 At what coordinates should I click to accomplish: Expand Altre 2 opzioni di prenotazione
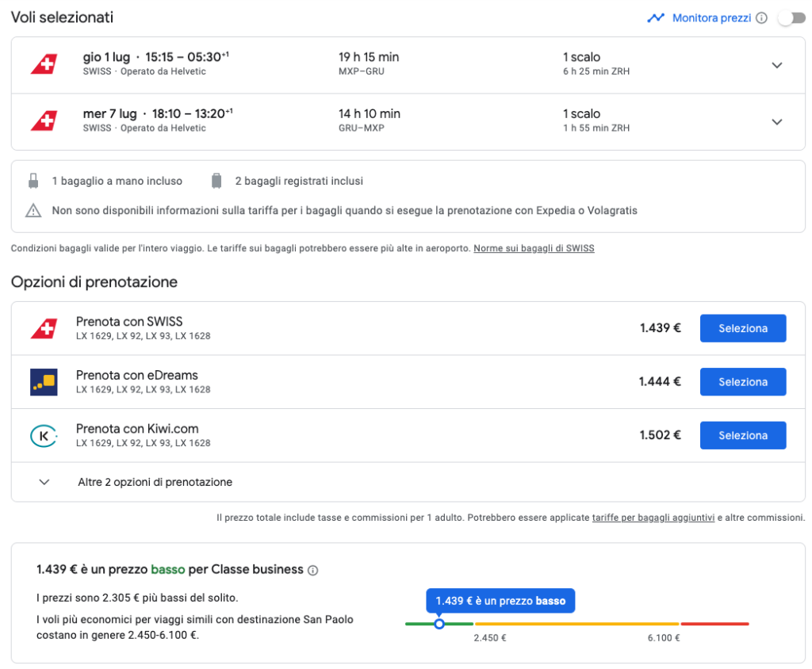coord(408,482)
